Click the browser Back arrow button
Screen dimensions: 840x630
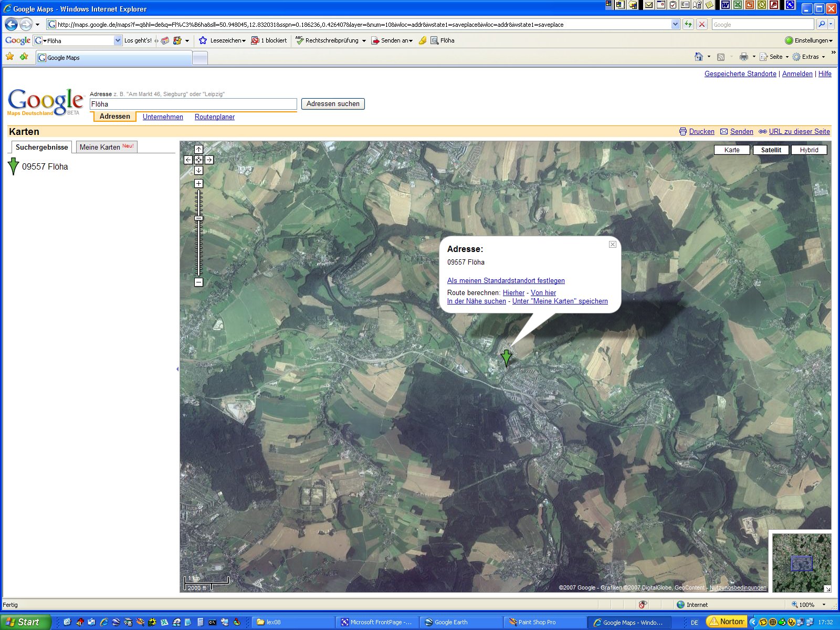pos(11,24)
